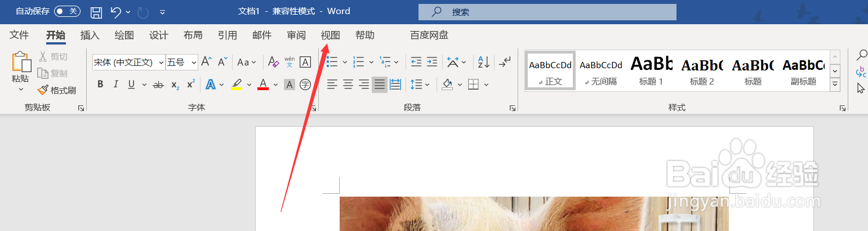Open the Aa change case dropdown
This screenshot has height=231, width=868.
click(x=247, y=62)
